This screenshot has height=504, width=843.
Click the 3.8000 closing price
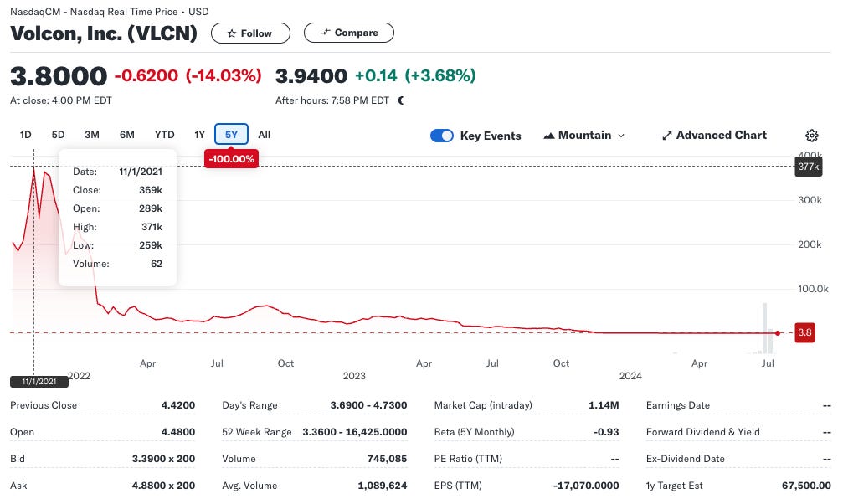[59, 76]
